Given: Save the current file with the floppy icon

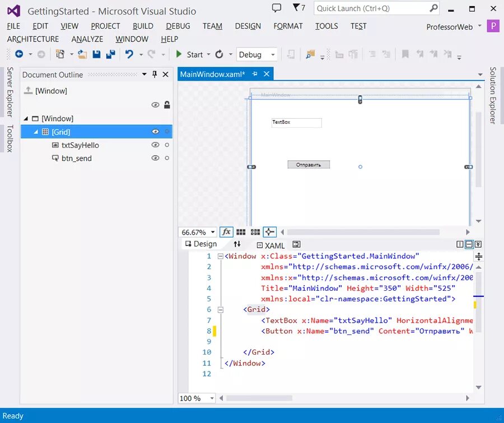Looking at the screenshot, I should click(96, 54).
